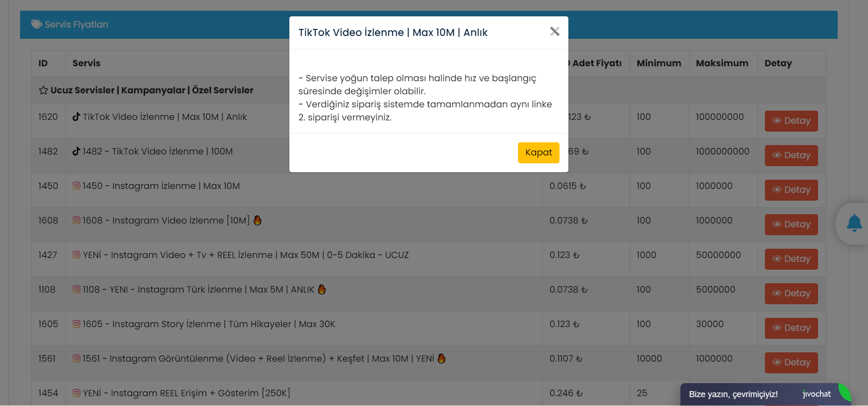This screenshot has height=406, width=868.
Task: Open the JivoChat widget 'Bize yazın, çevrimiçiyiz!'
Action: [765, 394]
